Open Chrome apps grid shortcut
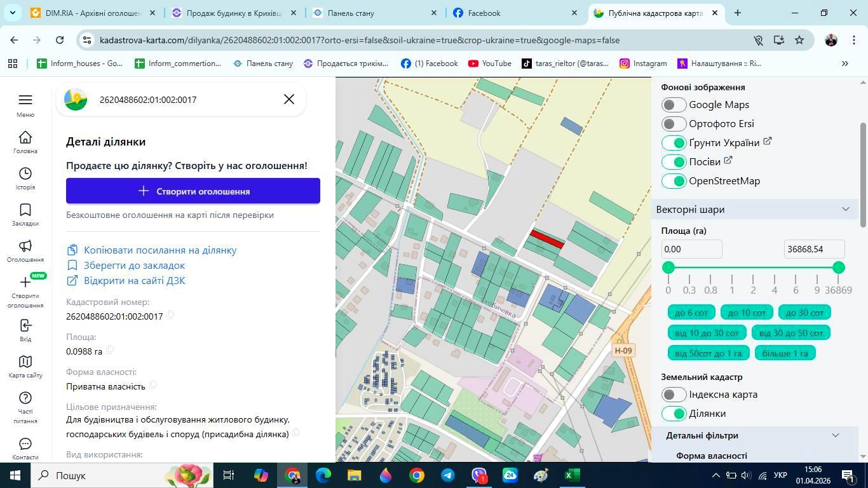Screen dimensions: 868x488 coord(13,64)
